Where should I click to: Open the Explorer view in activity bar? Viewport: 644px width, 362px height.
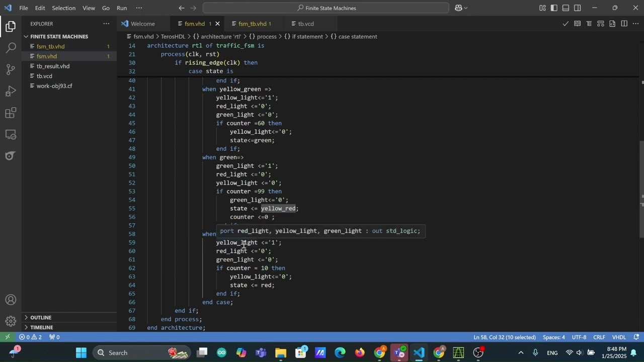pos(11,27)
